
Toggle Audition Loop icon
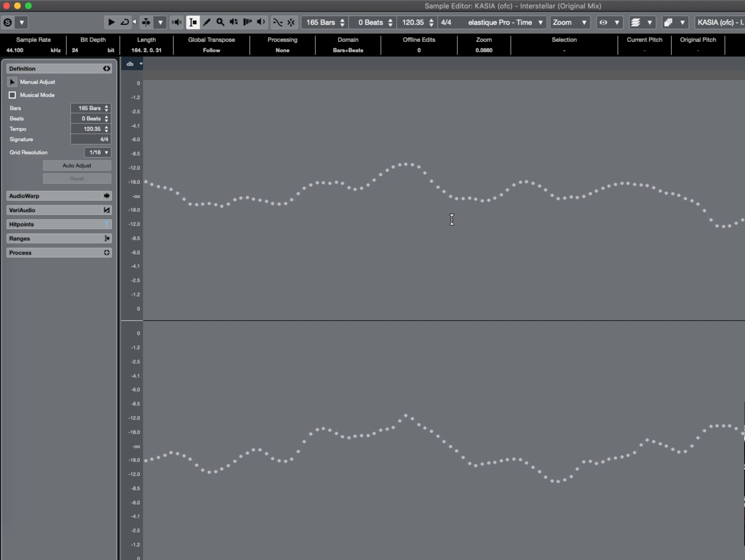point(125,22)
